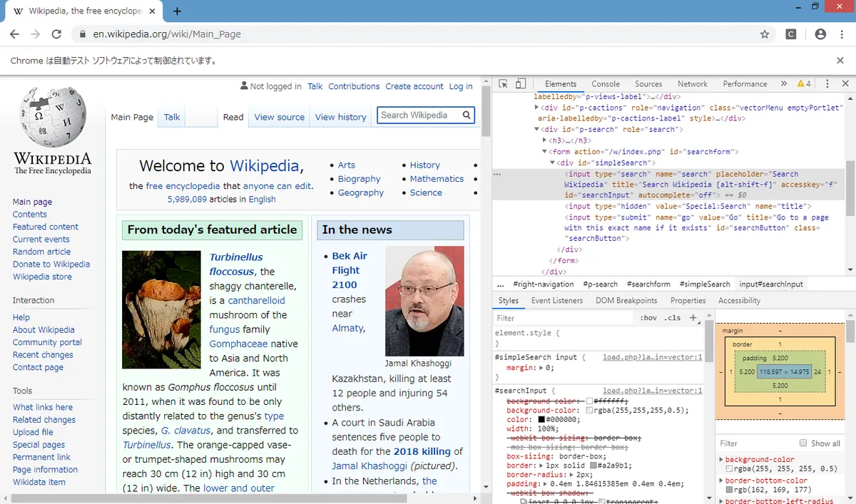856x504 pixels.
Task: Click the C extension icon near address bar
Action: click(x=791, y=34)
